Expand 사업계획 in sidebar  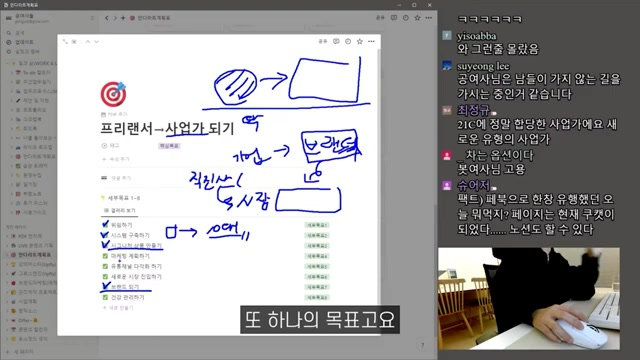point(7,301)
